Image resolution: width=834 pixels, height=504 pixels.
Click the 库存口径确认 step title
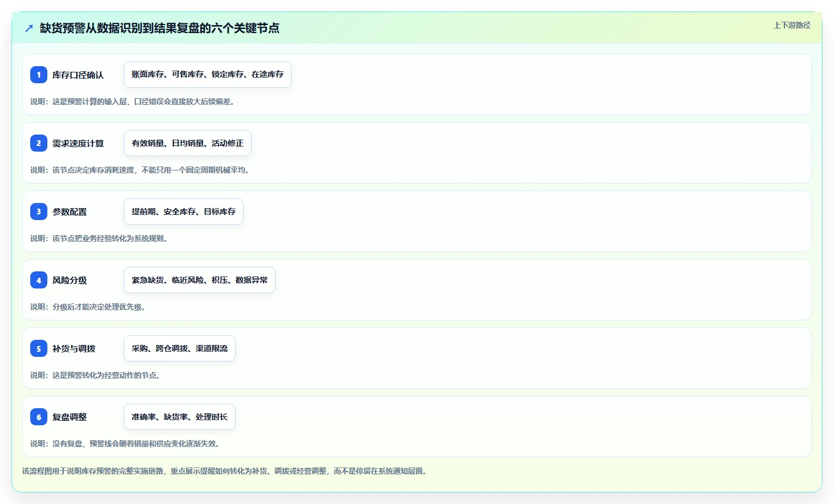(x=78, y=75)
